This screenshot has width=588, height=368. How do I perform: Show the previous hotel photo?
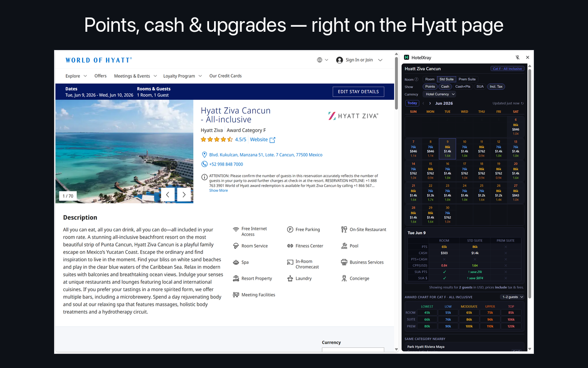(x=168, y=195)
